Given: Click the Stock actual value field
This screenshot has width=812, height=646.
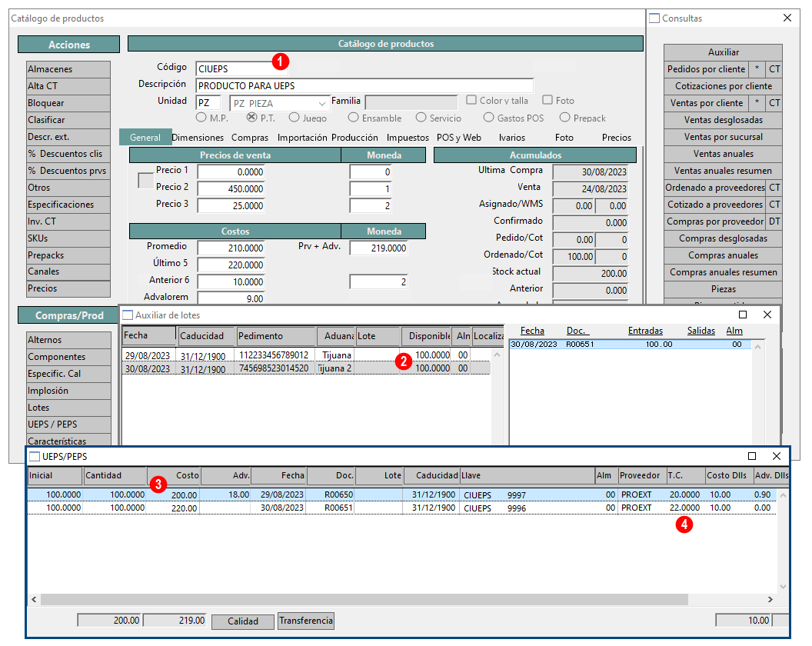Looking at the screenshot, I should point(591,274).
